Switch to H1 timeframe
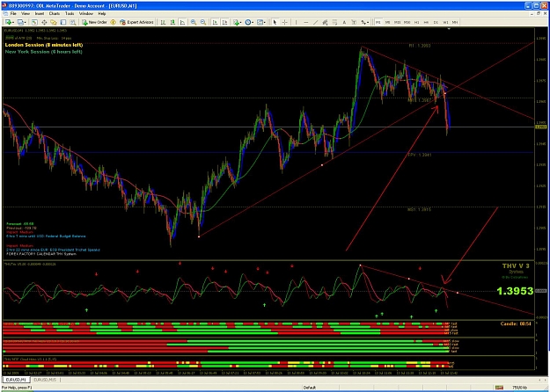Viewport: 550px width, 392px height. point(417,22)
